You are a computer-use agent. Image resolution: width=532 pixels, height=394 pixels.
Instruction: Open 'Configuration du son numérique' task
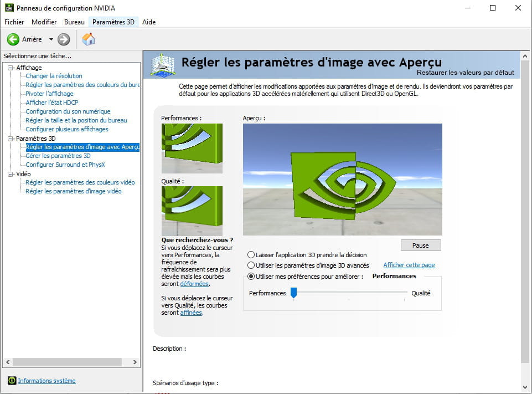[x=68, y=111]
